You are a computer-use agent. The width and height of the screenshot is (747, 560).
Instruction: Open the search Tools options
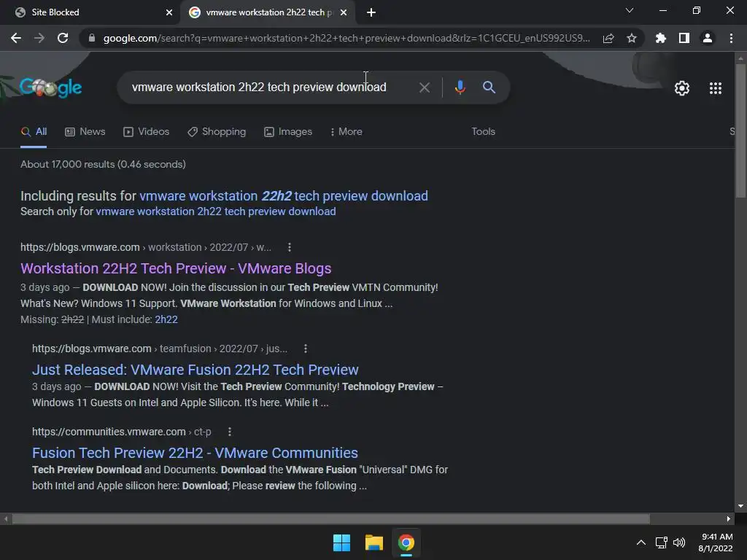coord(483,131)
